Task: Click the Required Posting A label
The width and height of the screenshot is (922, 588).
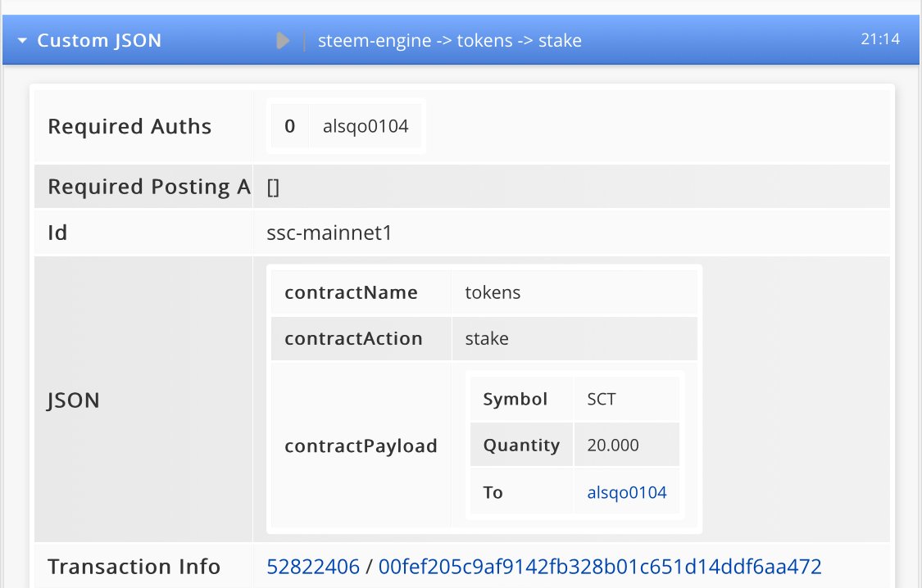Action: (x=149, y=187)
